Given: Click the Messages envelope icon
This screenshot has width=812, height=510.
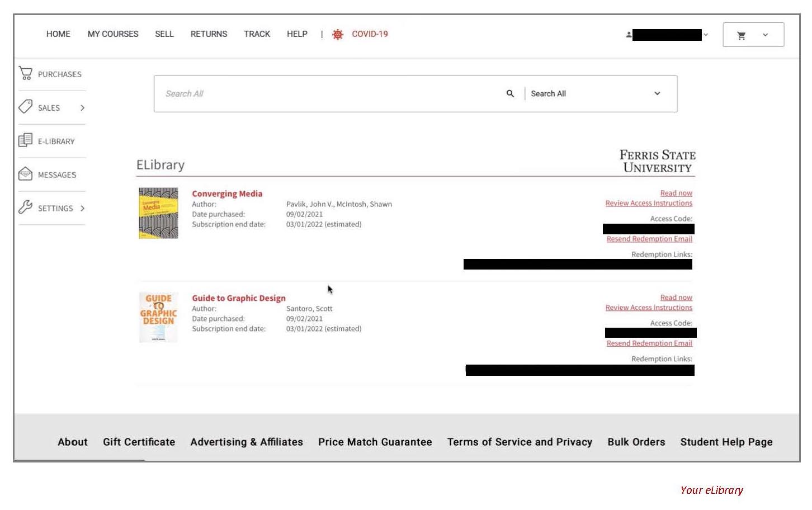Looking at the screenshot, I should [x=26, y=174].
